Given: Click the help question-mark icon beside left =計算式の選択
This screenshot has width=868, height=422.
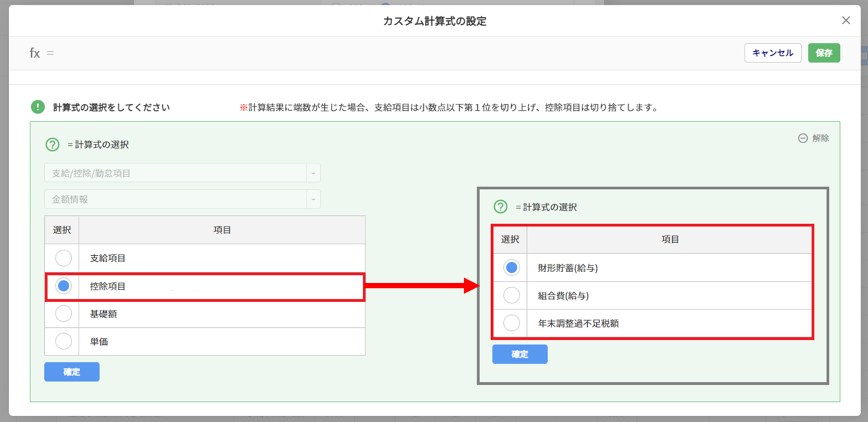Looking at the screenshot, I should point(53,144).
